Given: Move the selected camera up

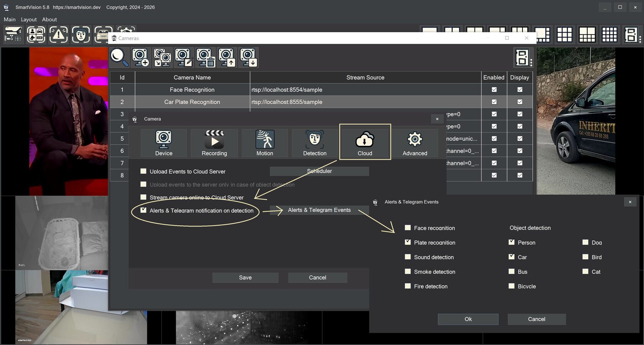Looking at the screenshot, I should [227, 57].
